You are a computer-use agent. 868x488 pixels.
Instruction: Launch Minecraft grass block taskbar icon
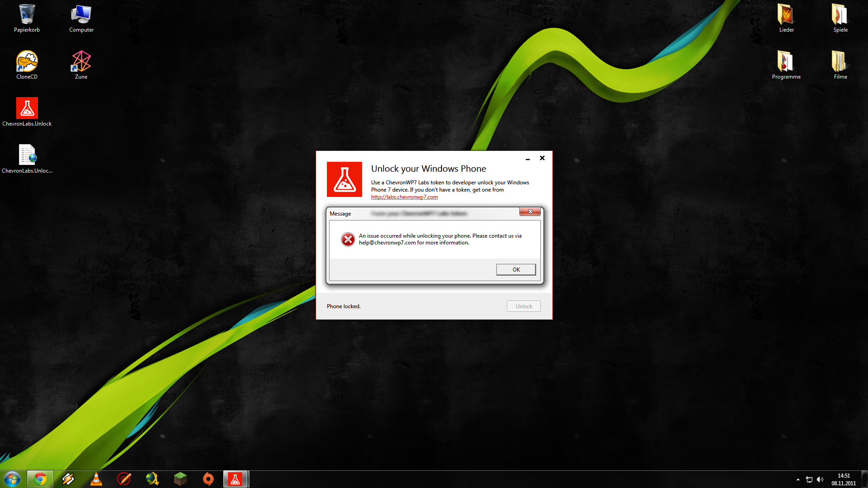click(180, 479)
